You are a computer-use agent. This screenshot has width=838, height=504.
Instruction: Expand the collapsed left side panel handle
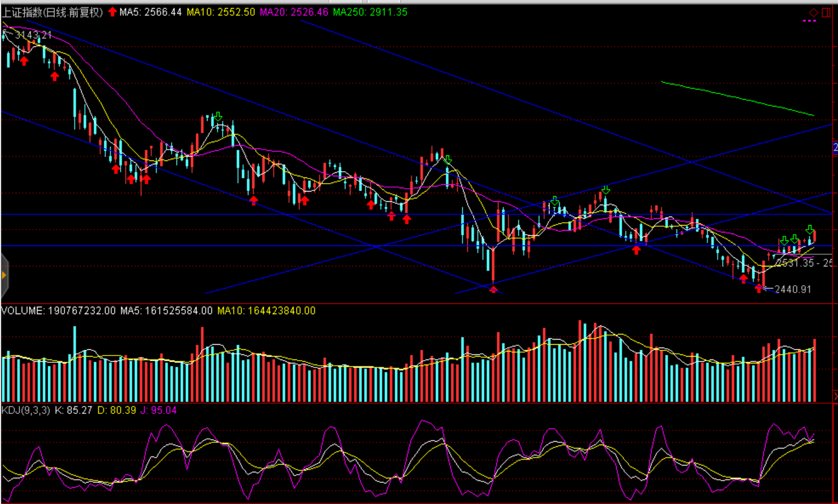[4, 276]
